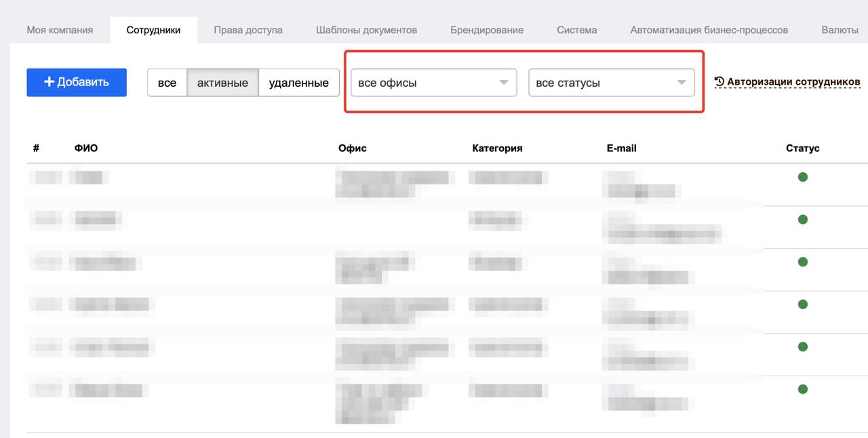
Task: Open the Шаблоны документов tab
Action: [366, 31]
